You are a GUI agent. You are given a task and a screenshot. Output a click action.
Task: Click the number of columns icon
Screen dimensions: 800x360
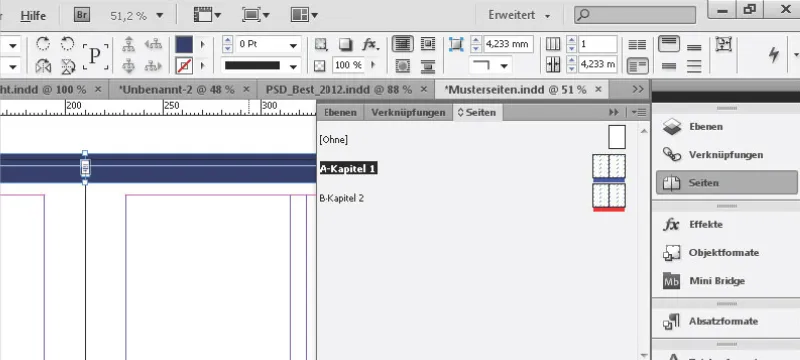click(553, 44)
